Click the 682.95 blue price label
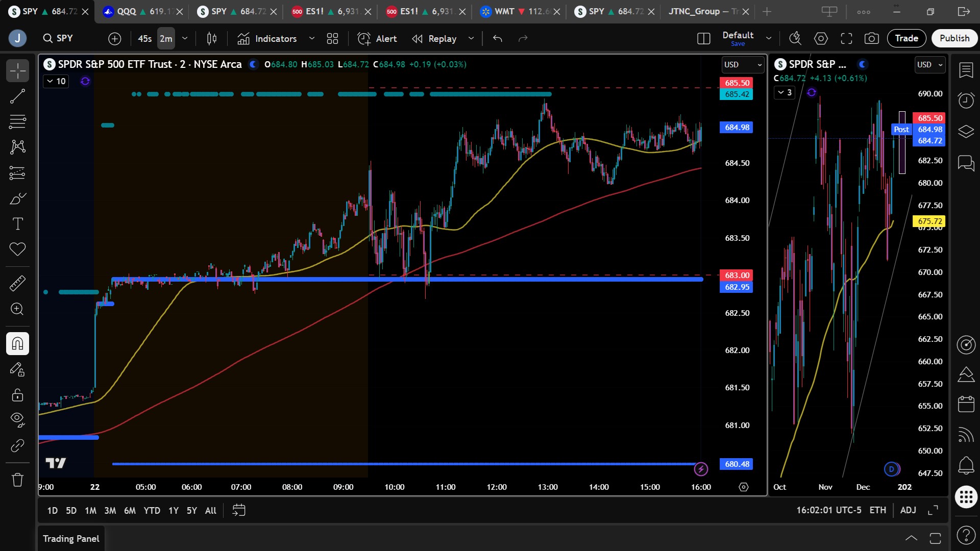The height and width of the screenshot is (551, 980). pos(737,287)
